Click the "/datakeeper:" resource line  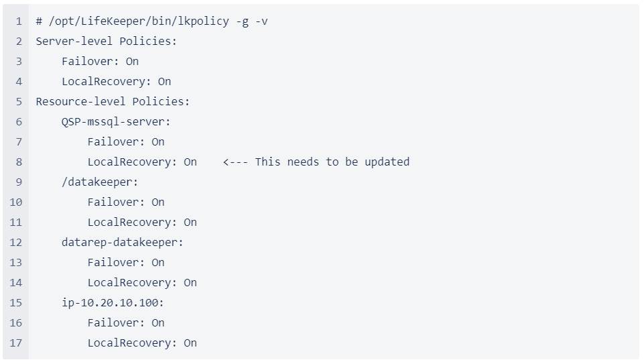(100, 182)
